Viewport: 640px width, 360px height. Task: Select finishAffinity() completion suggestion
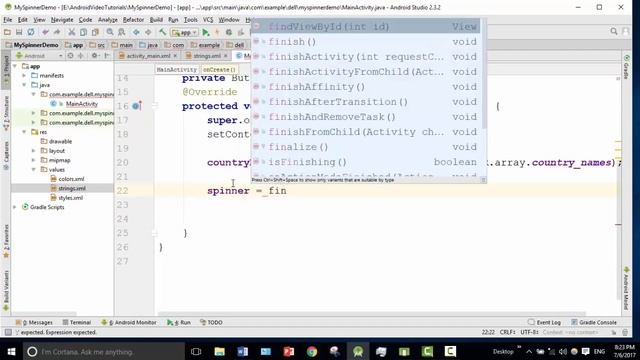pyautogui.click(x=366, y=87)
